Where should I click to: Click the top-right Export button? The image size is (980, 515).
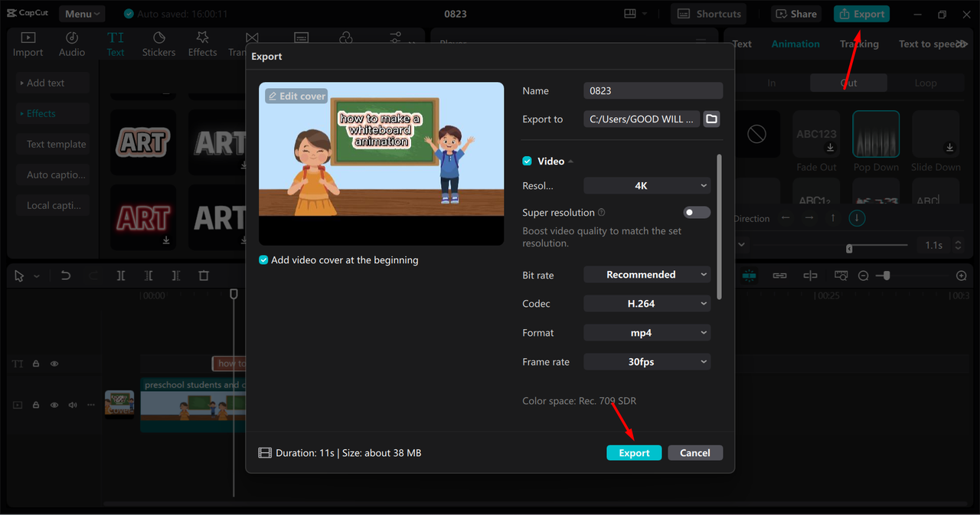click(861, 14)
